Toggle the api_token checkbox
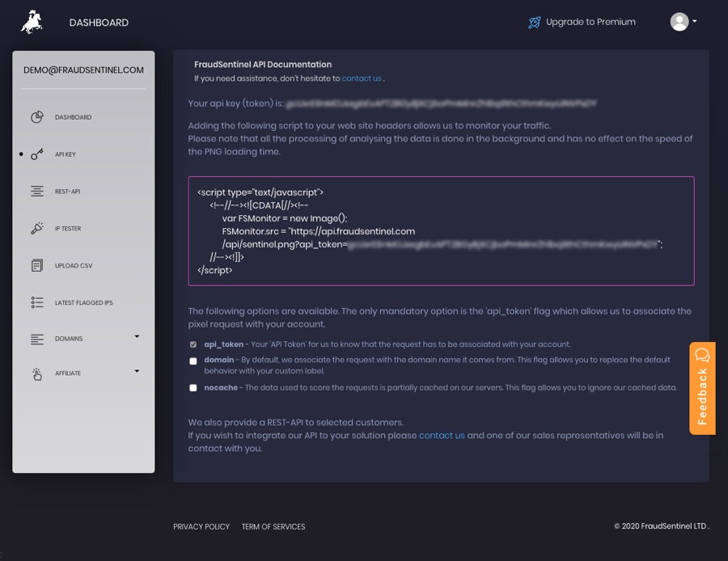This screenshot has height=561, width=728. [x=193, y=344]
